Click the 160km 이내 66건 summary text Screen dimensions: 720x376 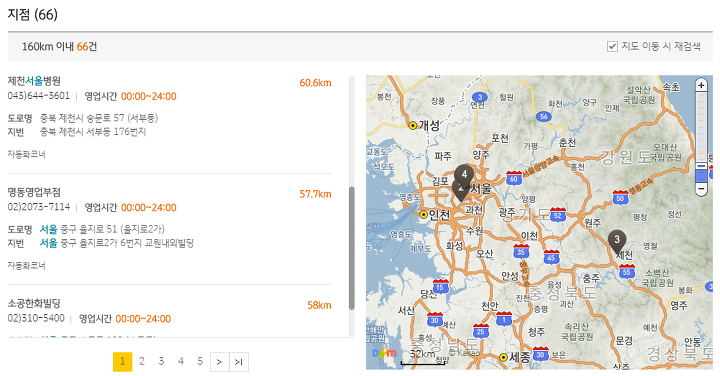click(x=60, y=46)
